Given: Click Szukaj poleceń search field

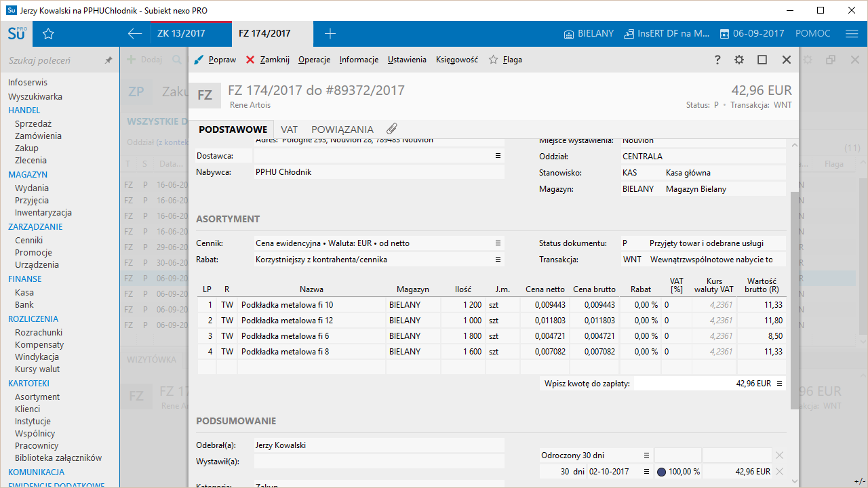Looking at the screenshot, I should (x=53, y=60).
